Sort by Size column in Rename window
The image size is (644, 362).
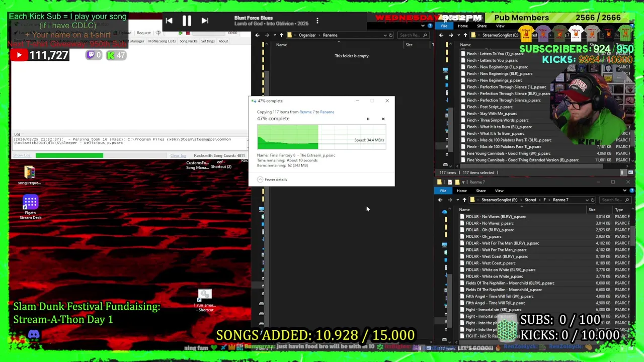[x=409, y=45]
